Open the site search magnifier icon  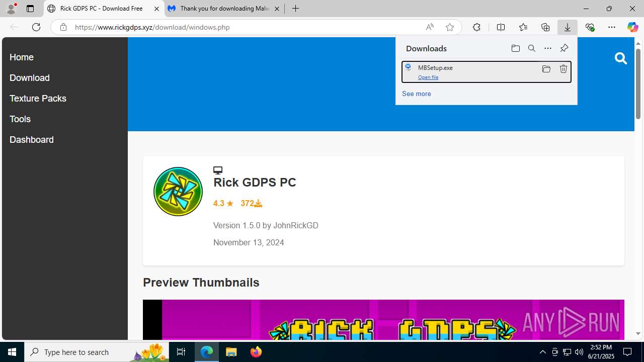pyautogui.click(x=621, y=58)
